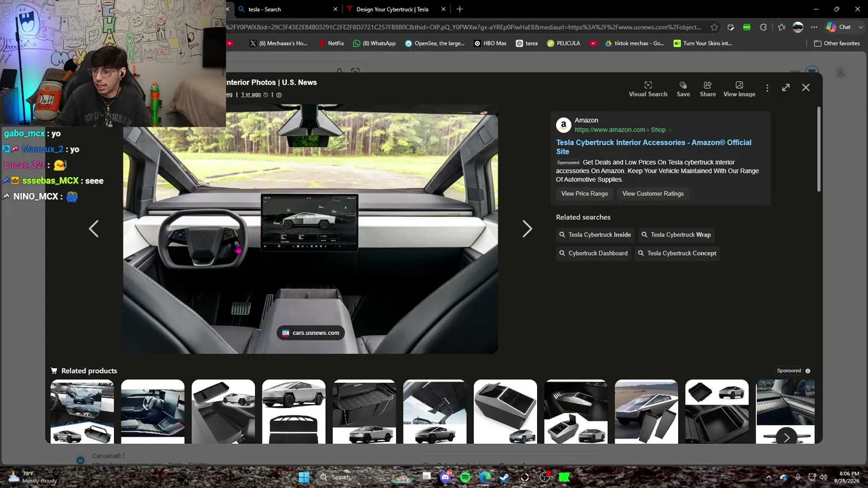Open Turn Your Skins bookmark
868x488 pixels.
tap(703, 43)
